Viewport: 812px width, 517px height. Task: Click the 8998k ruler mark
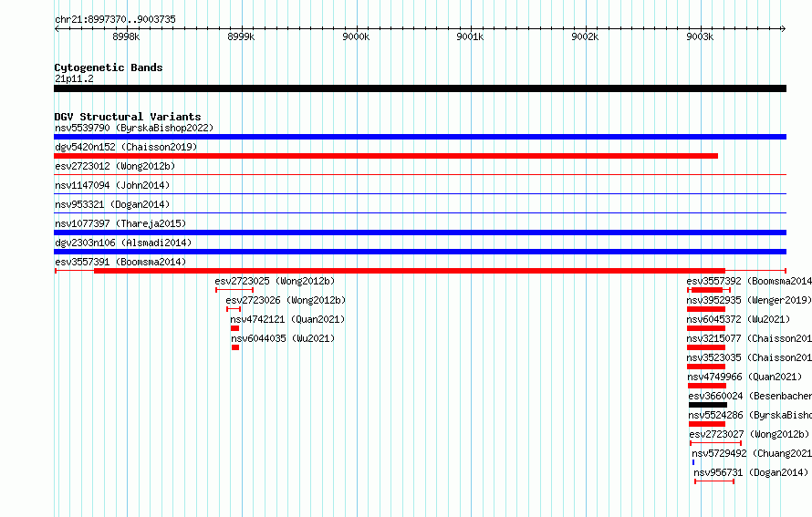tap(126, 36)
